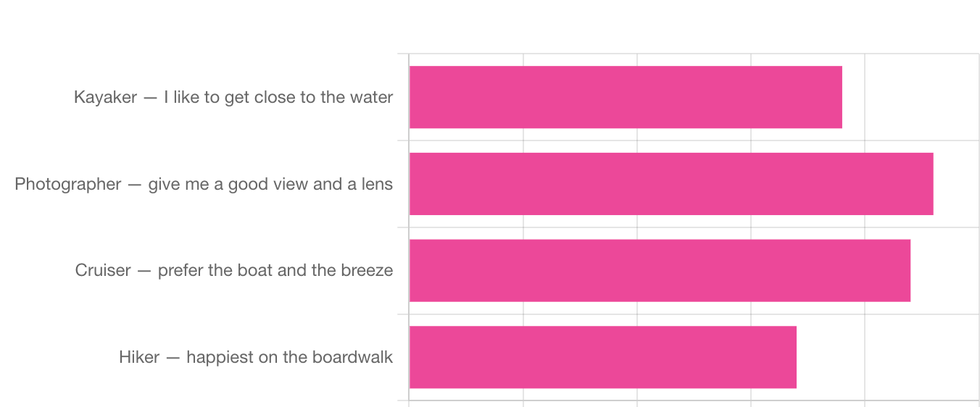
Task: Click the 'Kayaker — I like to get close to the water' label
Action: tap(233, 97)
